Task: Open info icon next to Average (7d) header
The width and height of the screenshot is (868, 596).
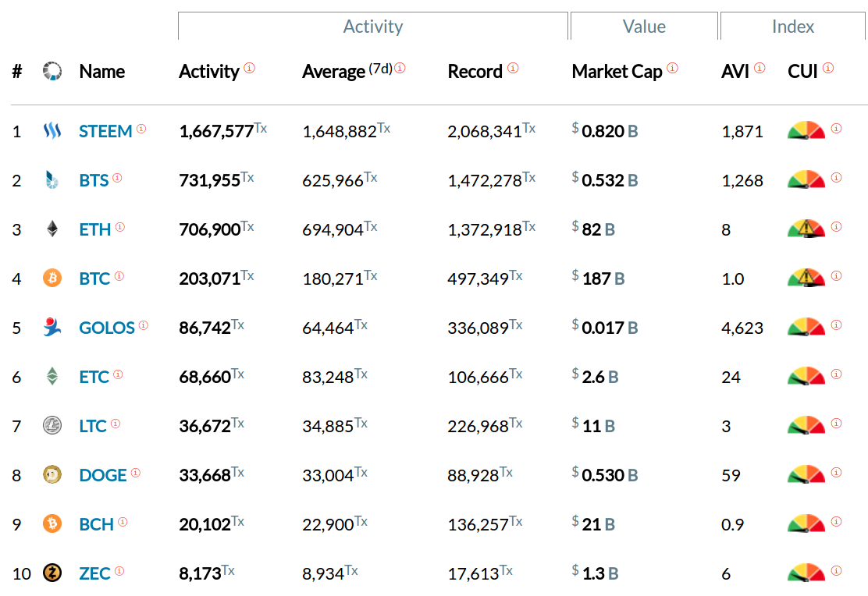Action: (x=400, y=68)
